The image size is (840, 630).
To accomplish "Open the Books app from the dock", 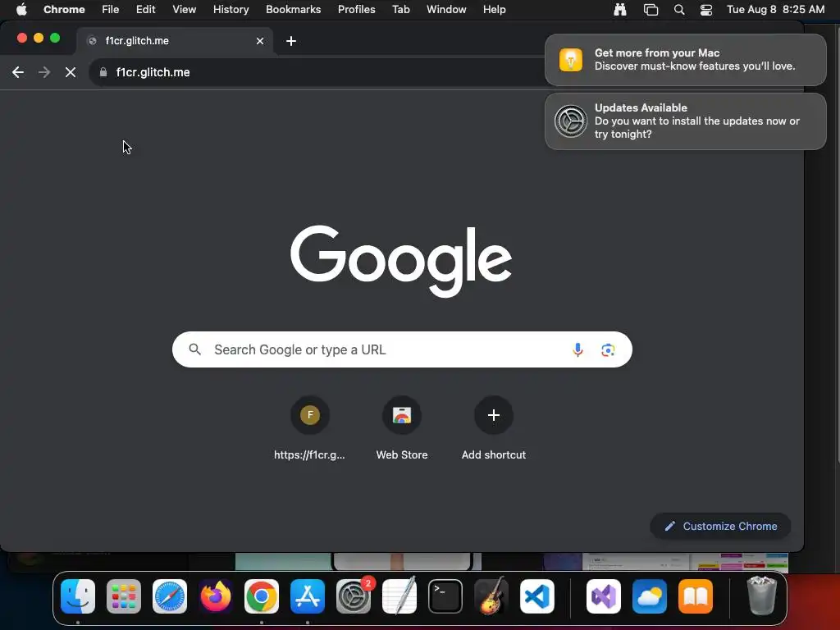I will click(696, 596).
